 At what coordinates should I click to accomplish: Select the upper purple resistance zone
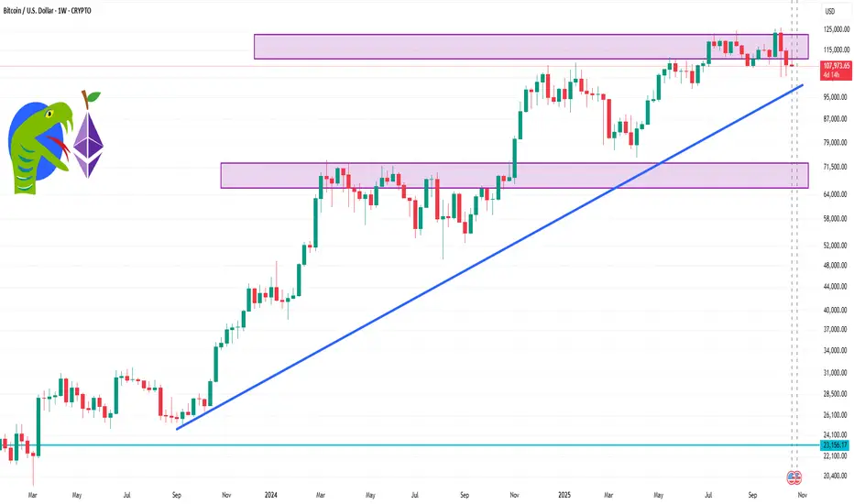click(x=531, y=47)
